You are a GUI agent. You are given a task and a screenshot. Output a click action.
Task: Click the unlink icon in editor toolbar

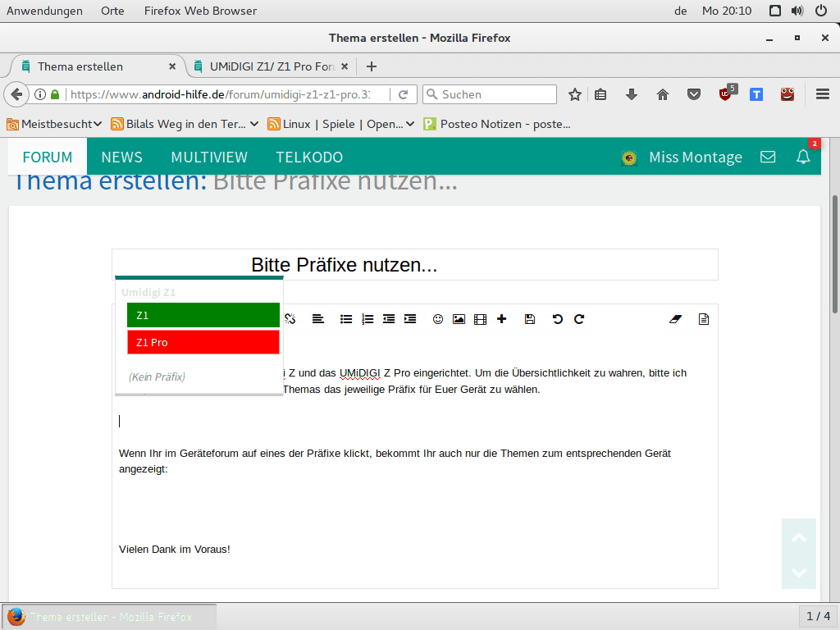(x=290, y=319)
